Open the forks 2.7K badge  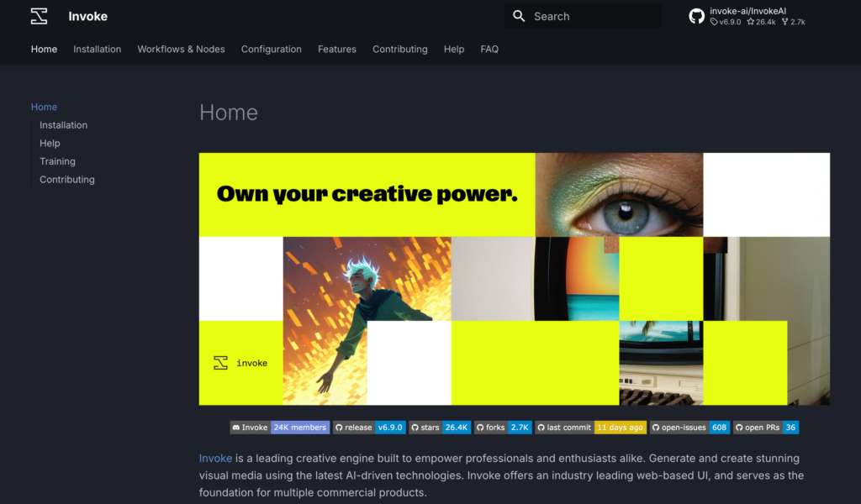tap(503, 428)
